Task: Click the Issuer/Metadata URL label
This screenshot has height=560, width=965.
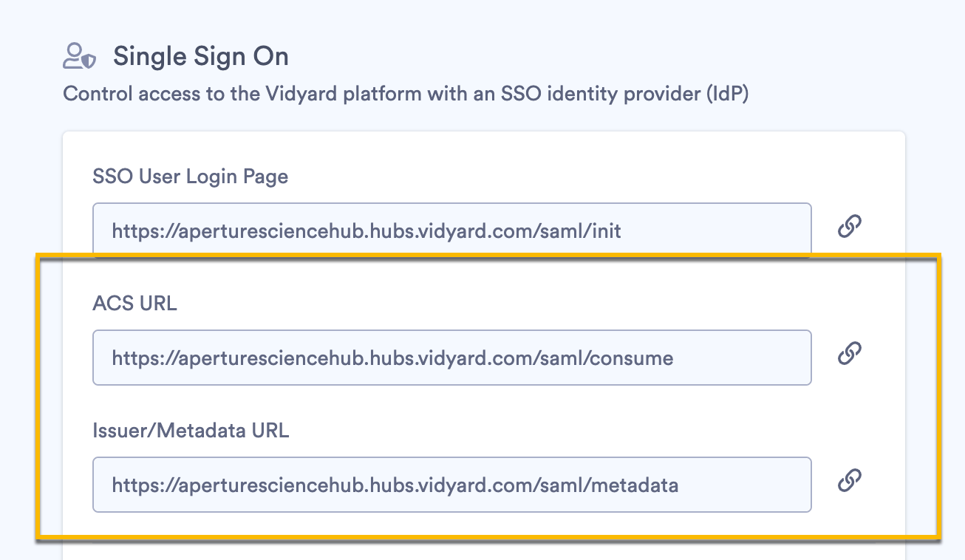Action: (190, 430)
